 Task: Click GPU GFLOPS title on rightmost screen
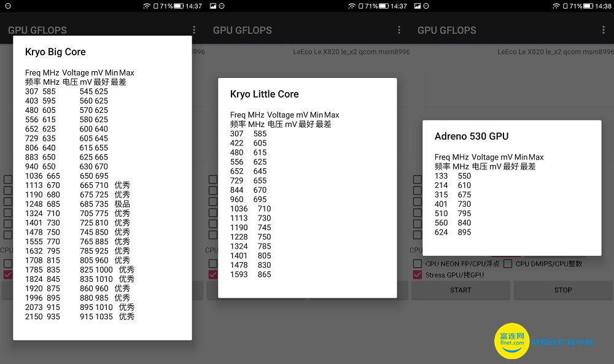point(447,30)
